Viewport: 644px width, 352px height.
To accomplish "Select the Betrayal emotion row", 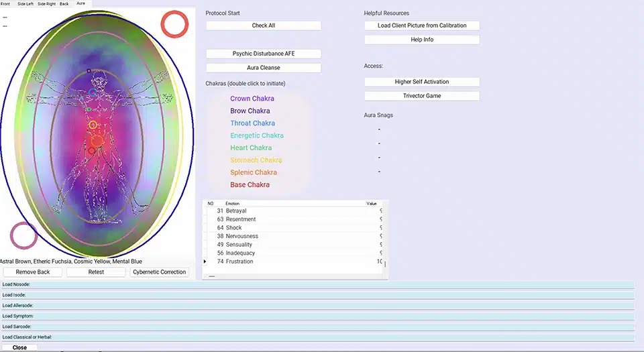I will tap(293, 211).
